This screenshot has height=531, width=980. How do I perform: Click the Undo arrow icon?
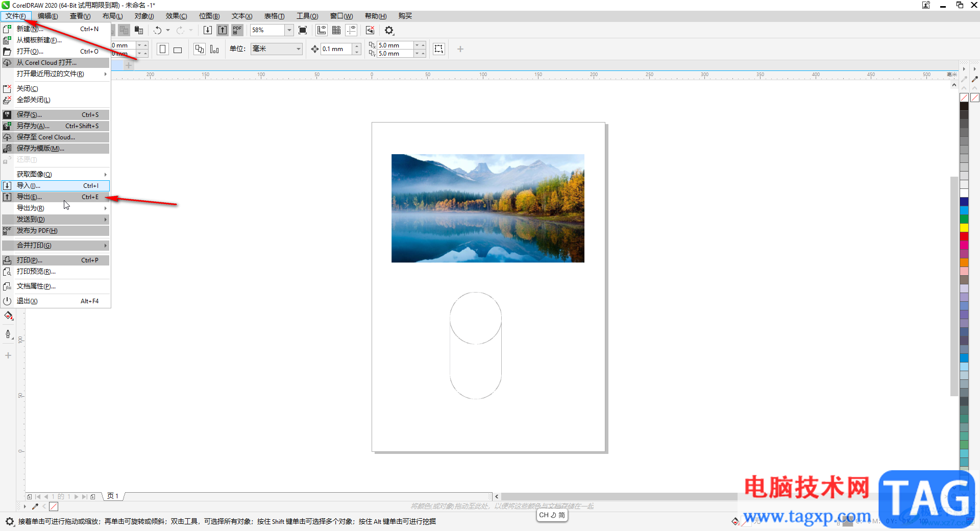158,30
